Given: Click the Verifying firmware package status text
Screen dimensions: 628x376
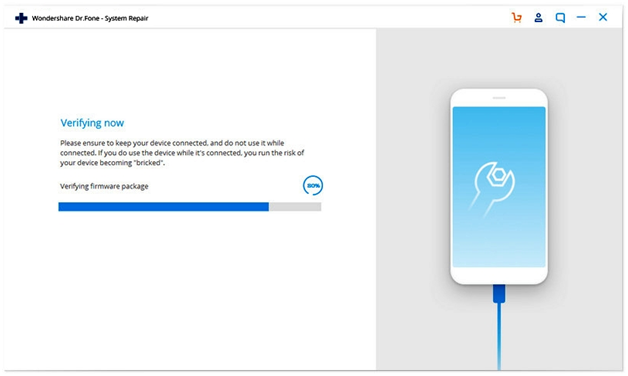Looking at the screenshot, I should 104,186.
